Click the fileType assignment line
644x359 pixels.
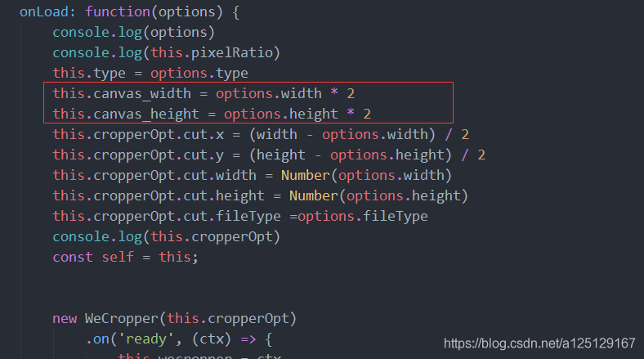[240, 217]
